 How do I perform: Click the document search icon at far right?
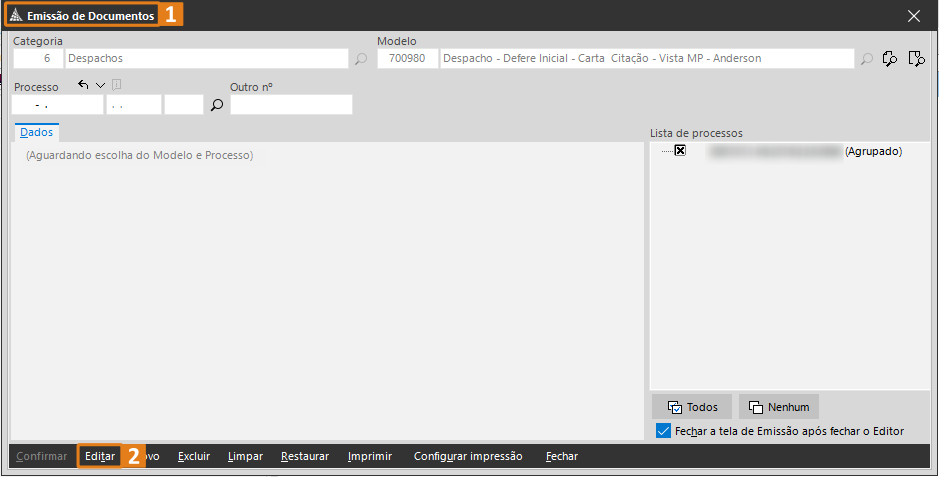click(915, 59)
